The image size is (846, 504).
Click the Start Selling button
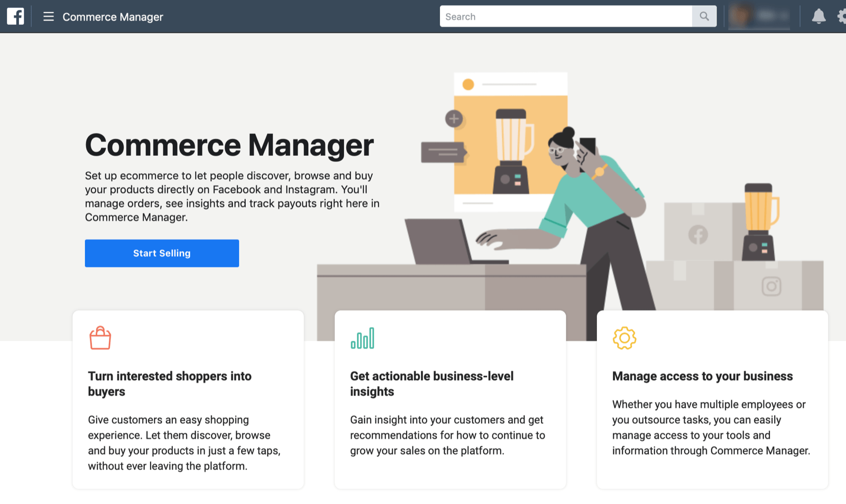click(x=162, y=253)
